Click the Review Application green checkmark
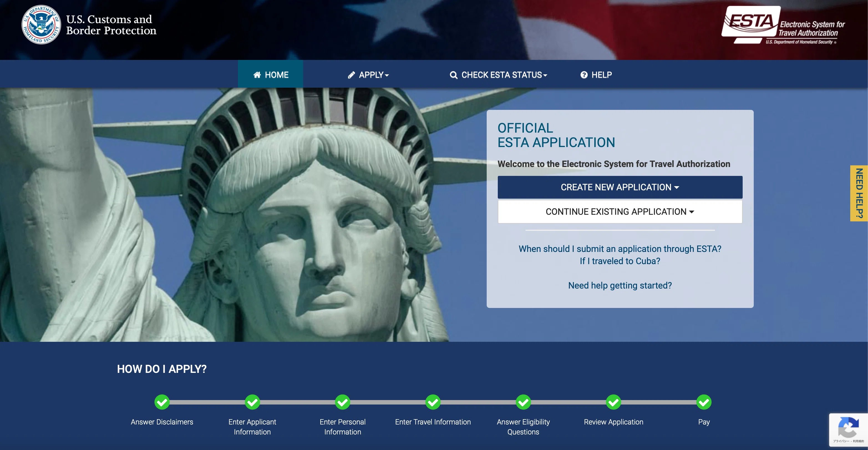 click(614, 402)
